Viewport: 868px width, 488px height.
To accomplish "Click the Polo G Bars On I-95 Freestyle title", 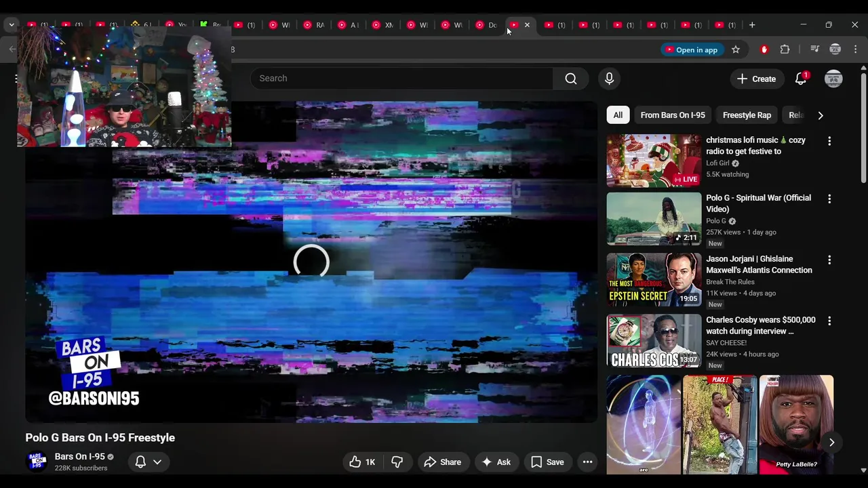I will (x=100, y=438).
